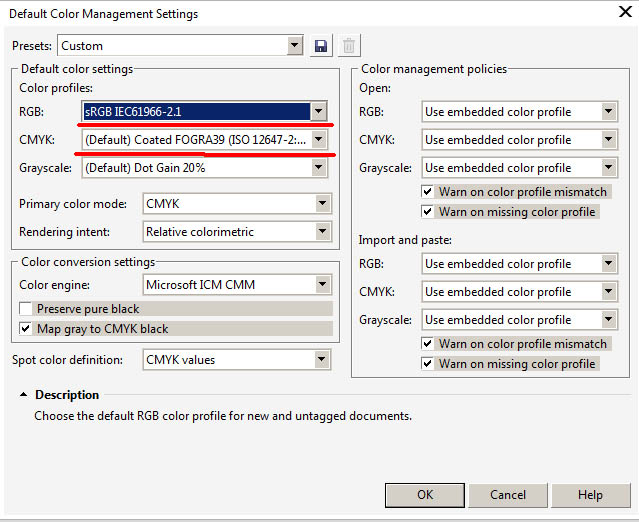The image size is (639, 522).
Task: Save the preset with the floppy disk icon
Action: tap(321, 46)
